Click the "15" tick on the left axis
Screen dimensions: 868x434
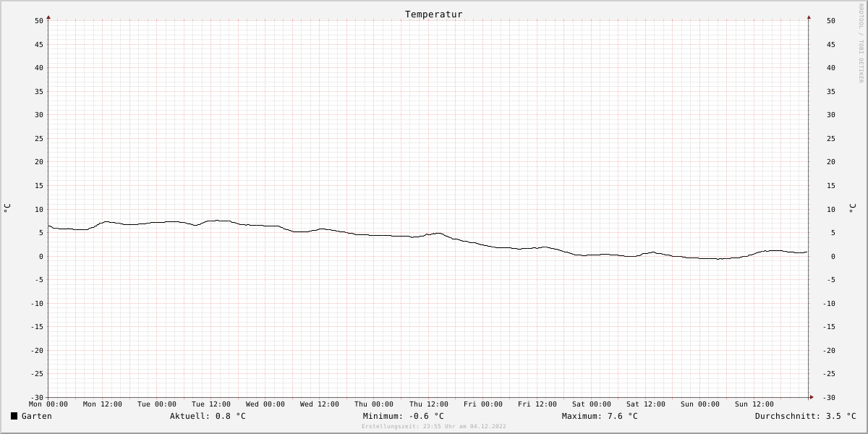pyautogui.click(x=39, y=185)
